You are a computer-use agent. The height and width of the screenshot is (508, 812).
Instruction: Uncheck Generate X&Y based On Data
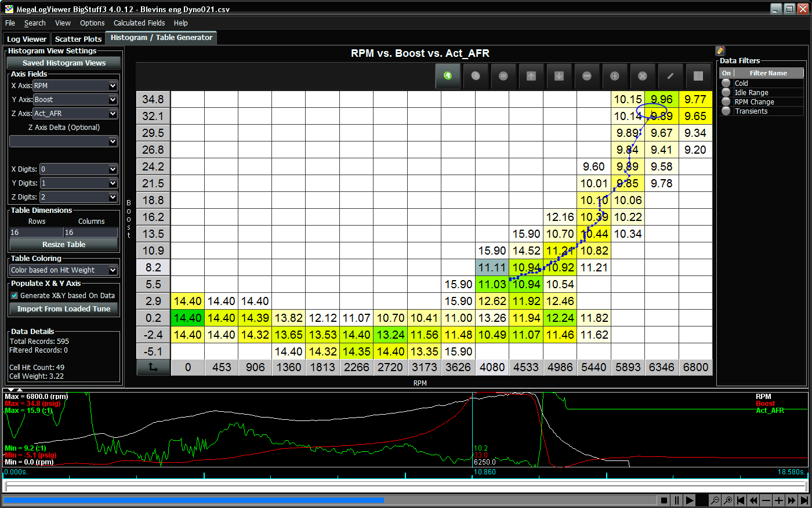pyautogui.click(x=14, y=295)
